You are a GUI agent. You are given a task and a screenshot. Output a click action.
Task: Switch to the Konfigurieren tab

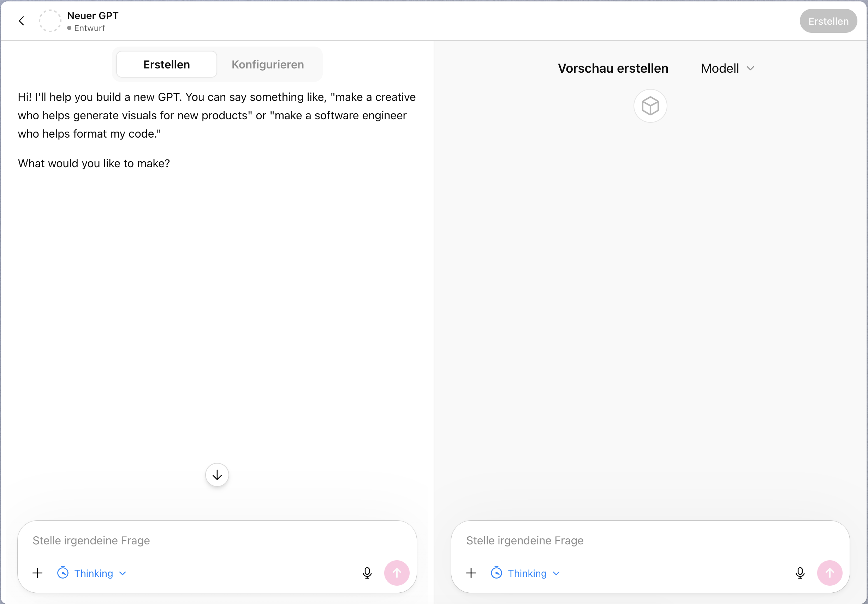point(268,64)
